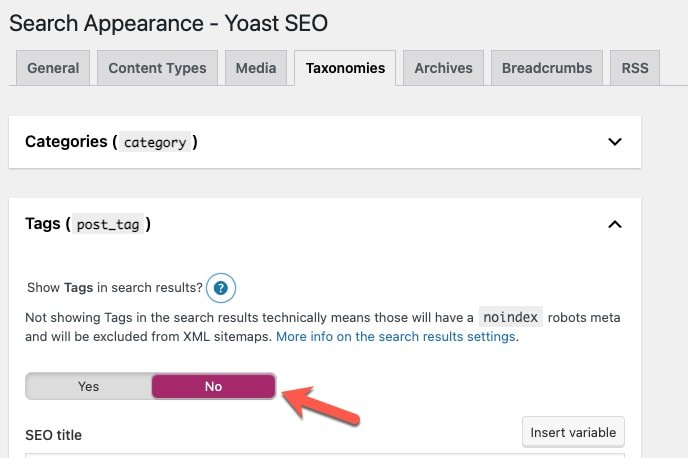Select the No toggle option
This screenshot has height=458, width=688.
(x=213, y=386)
